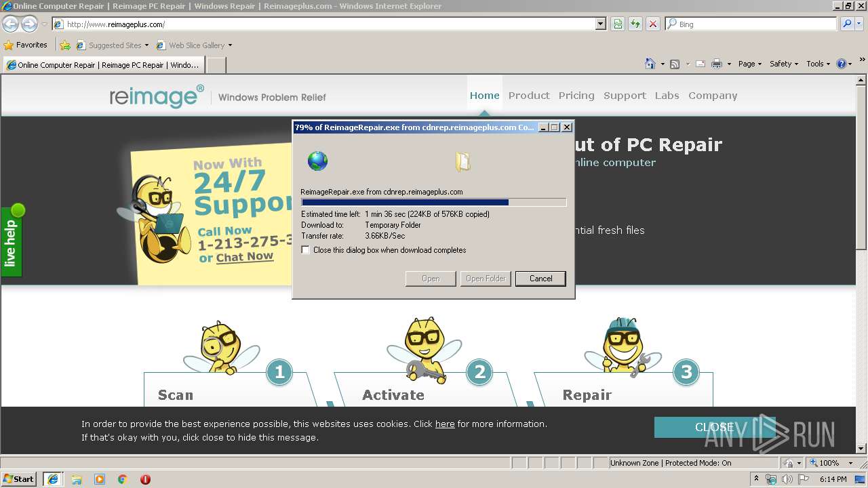Expand Web Slice Gallery dropdown
The width and height of the screenshot is (868, 488).
click(230, 45)
